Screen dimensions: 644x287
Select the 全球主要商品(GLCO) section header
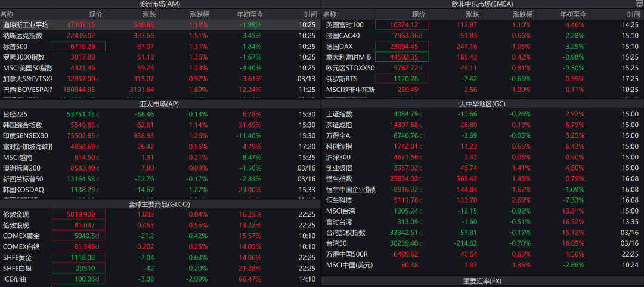[159, 203]
